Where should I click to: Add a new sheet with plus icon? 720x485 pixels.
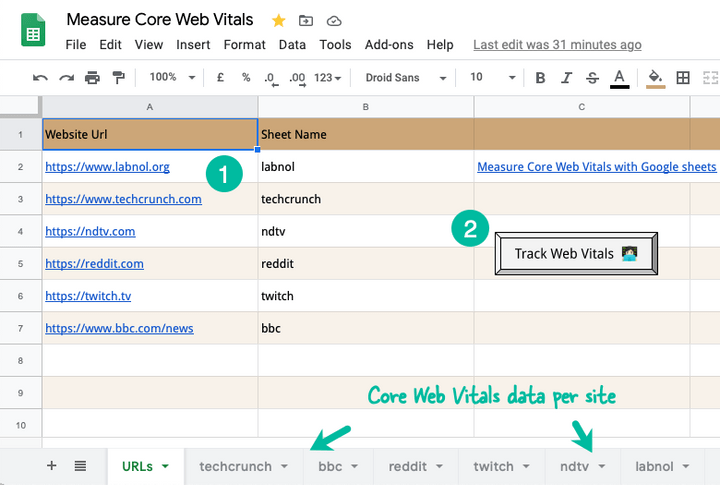52,466
